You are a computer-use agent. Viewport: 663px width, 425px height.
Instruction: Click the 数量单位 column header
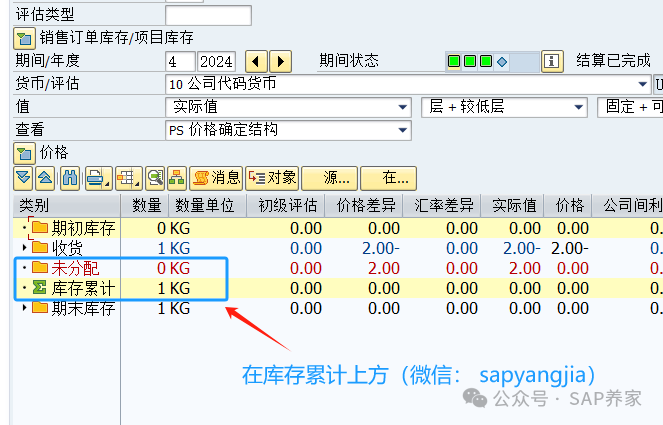[x=208, y=206]
